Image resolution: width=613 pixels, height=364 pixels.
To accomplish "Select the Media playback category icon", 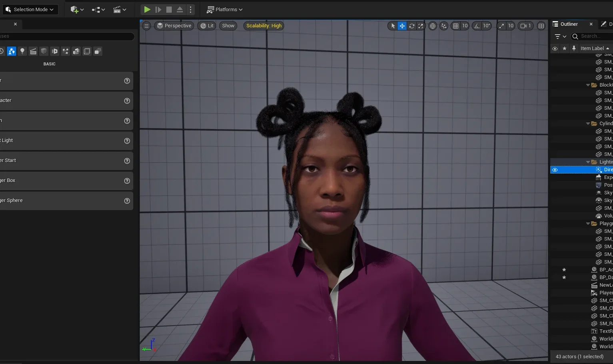I will point(55,51).
